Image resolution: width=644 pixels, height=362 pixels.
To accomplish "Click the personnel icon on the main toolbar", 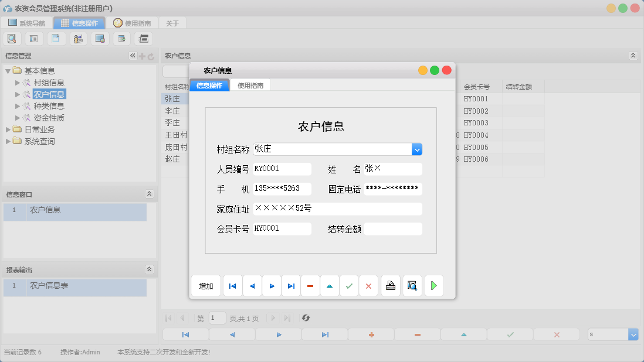I will tap(77, 38).
